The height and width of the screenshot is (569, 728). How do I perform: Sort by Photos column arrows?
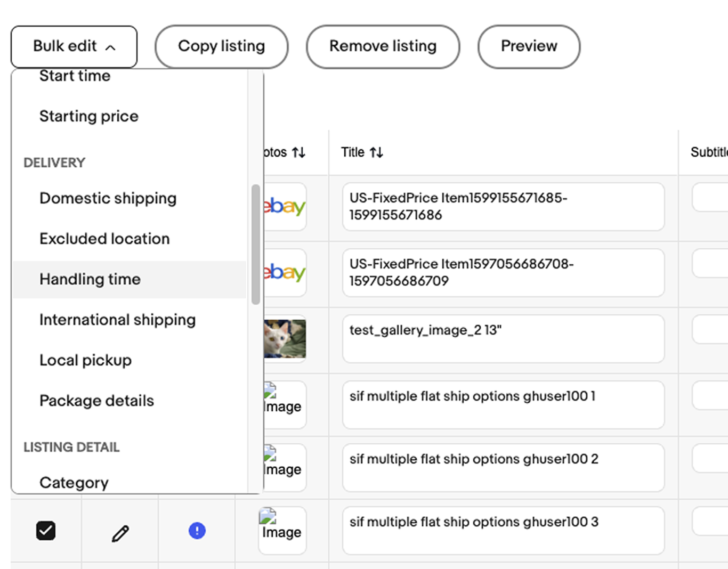coord(298,152)
